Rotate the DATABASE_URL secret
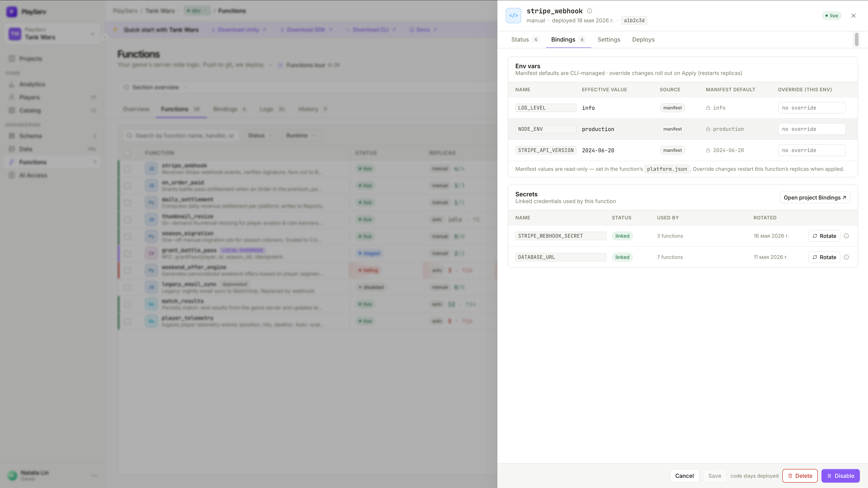 824,257
